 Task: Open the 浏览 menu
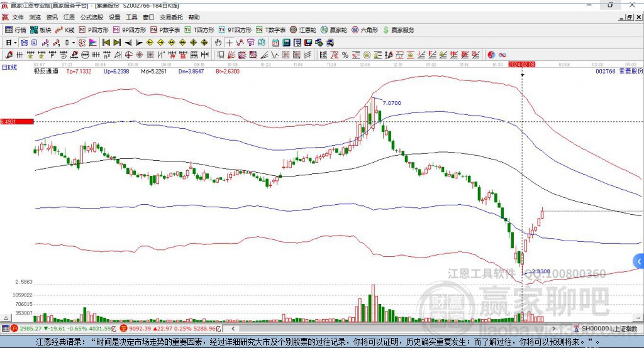pyautogui.click(x=35, y=17)
